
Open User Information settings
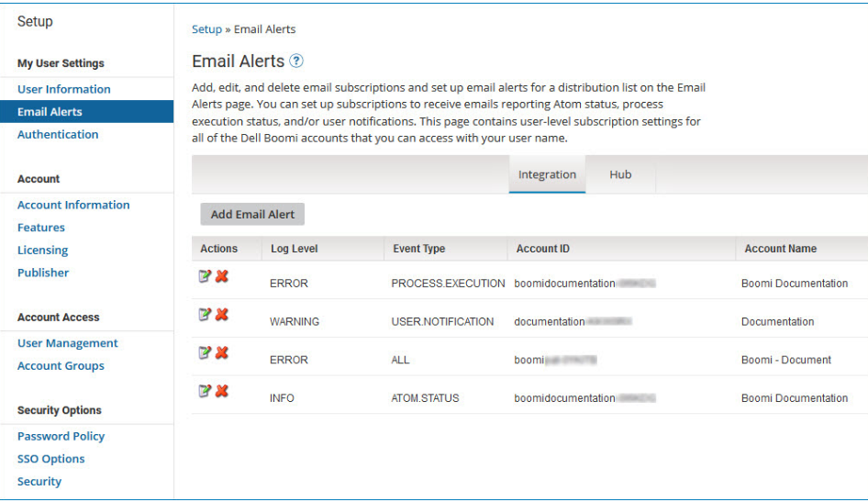[63, 89]
